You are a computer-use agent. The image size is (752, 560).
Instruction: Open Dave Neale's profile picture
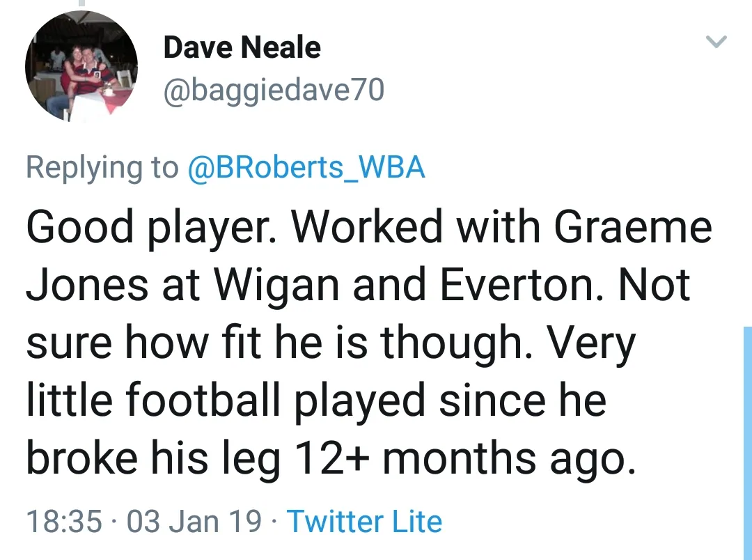click(81, 67)
